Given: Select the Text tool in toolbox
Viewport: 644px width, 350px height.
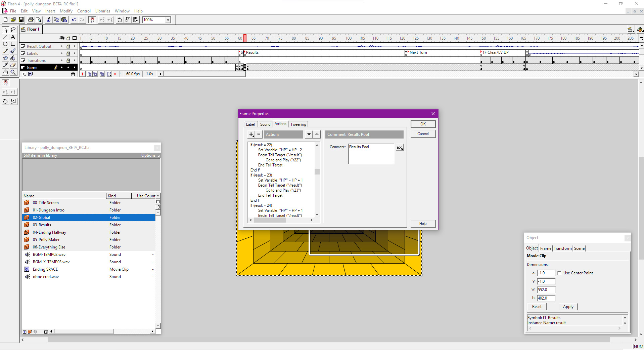Looking at the screenshot, I should coord(13,37).
